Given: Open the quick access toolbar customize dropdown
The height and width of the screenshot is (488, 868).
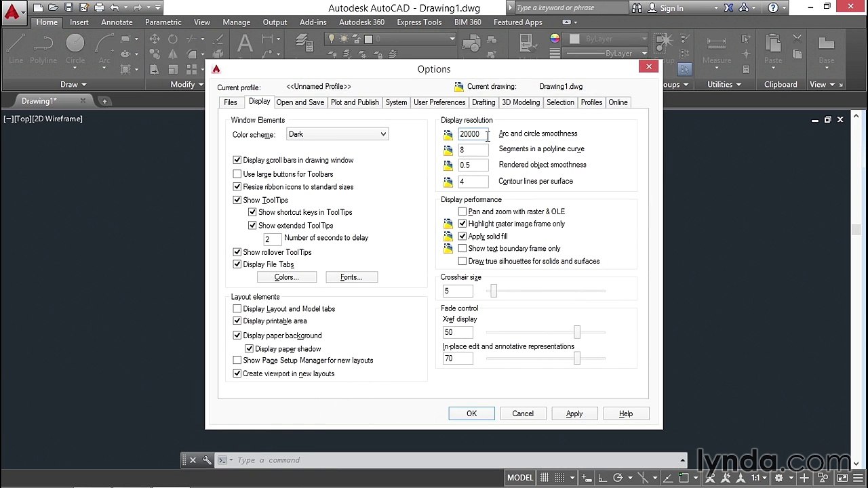Looking at the screenshot, I should pyautogui.click(x=157, y=8).
